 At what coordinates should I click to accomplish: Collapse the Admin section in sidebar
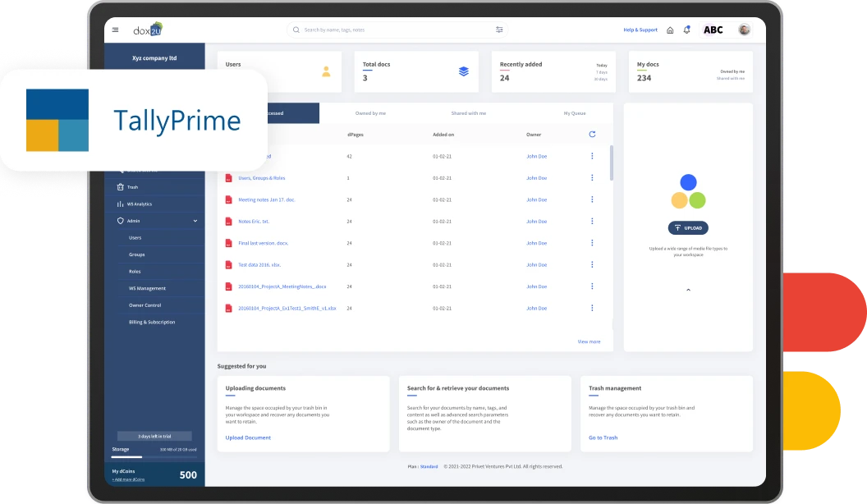[195, 221]
